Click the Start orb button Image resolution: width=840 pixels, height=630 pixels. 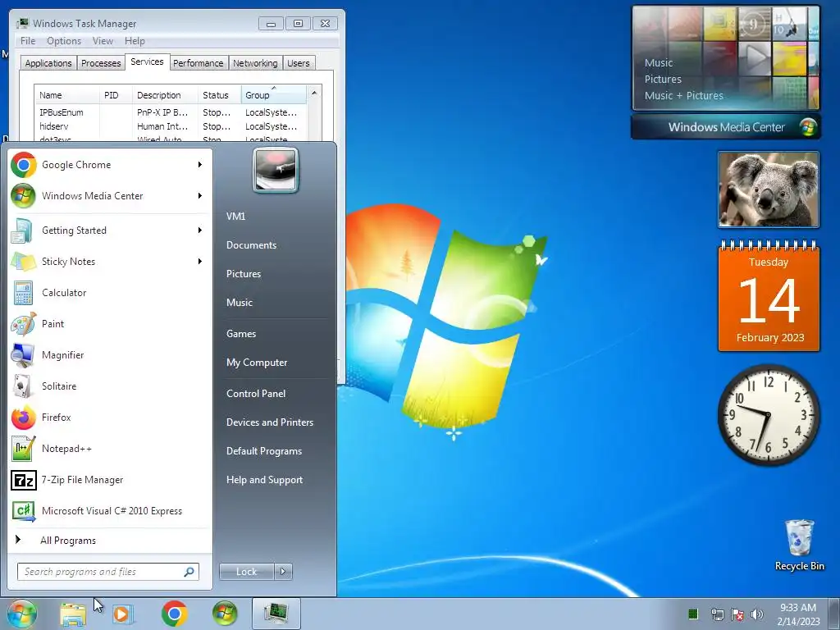click(21, 614)
